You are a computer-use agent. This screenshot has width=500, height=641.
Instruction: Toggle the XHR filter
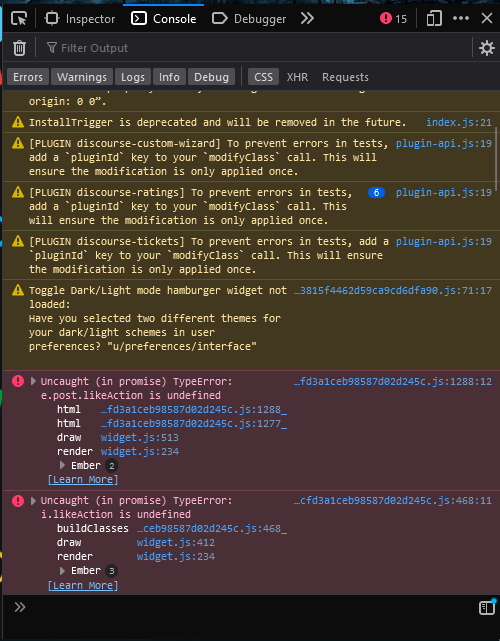pyautogui.click(x=297, y=77)
